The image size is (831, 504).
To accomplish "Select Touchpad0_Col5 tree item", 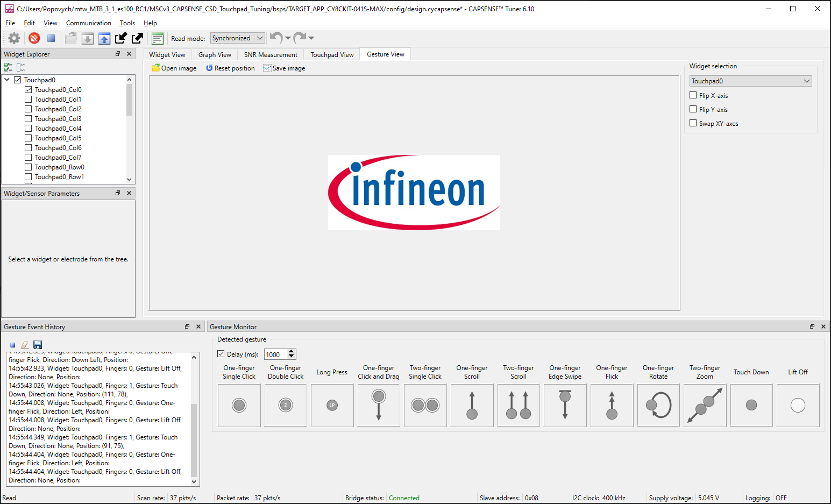I will pyautogui.click(x=58, y=138).
